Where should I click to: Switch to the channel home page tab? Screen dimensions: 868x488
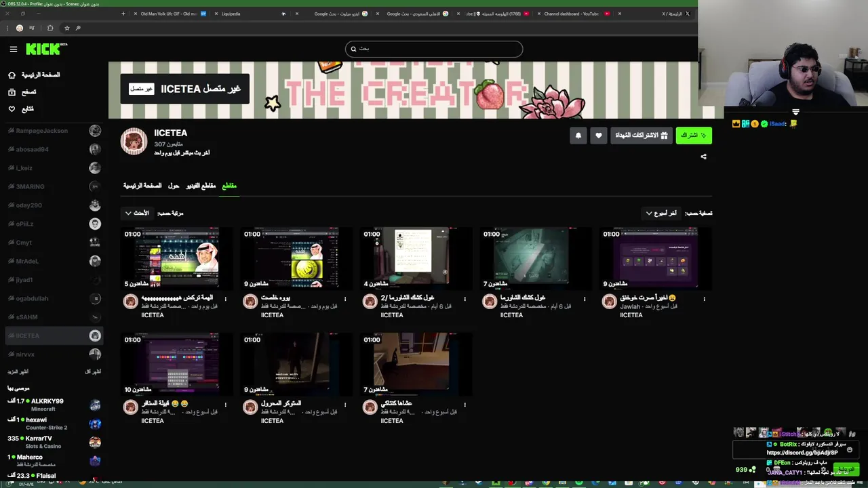click(142, 186)
